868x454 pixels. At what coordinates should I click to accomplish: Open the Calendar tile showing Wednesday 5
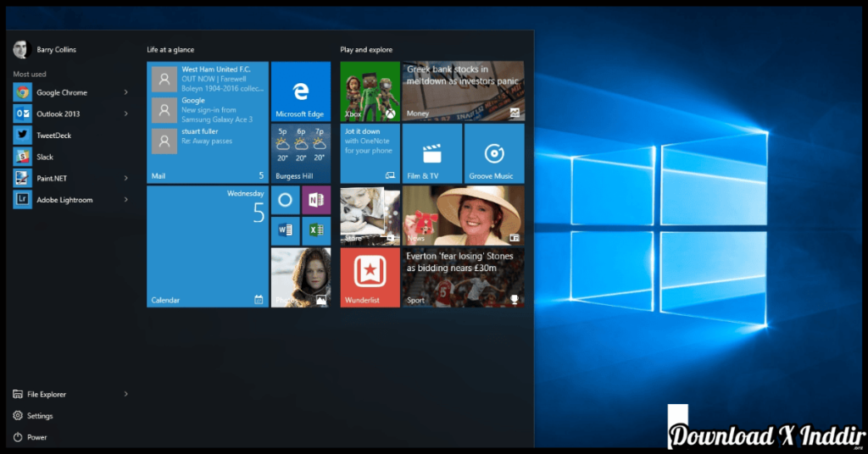coord(208,246)
